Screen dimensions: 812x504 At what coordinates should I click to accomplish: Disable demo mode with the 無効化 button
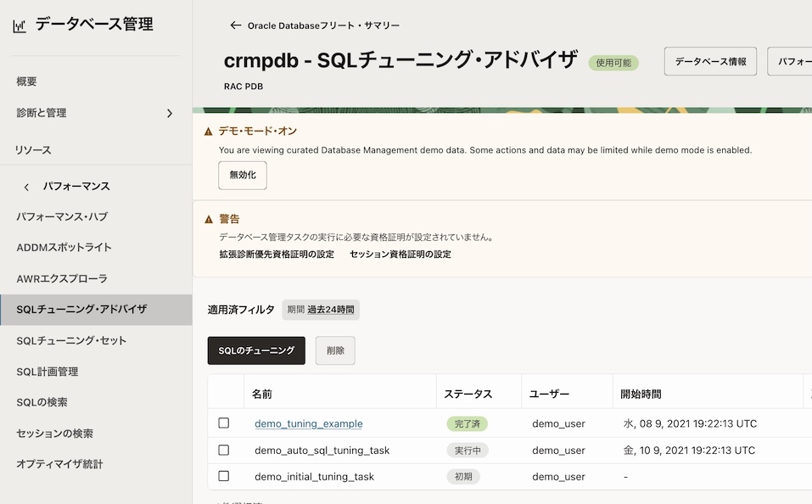243,175
